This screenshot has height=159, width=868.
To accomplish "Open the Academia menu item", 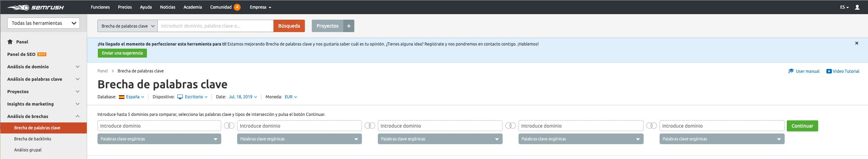I will tap(193, 7).
